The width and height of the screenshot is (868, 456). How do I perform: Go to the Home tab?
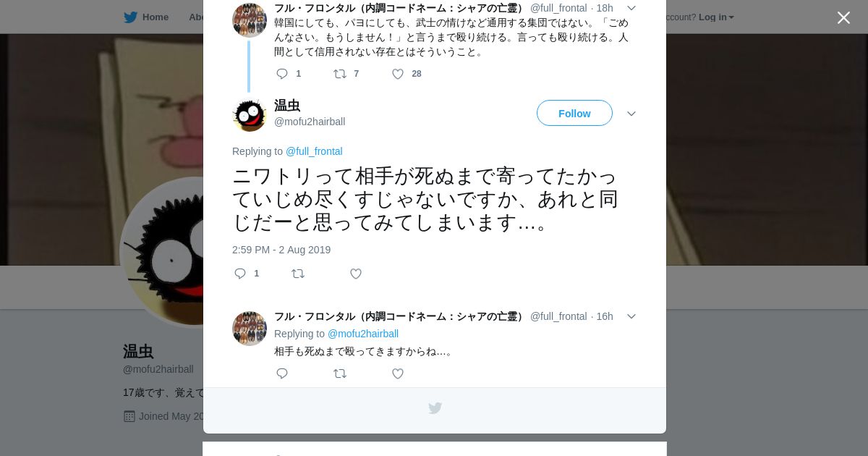(146, 17)
